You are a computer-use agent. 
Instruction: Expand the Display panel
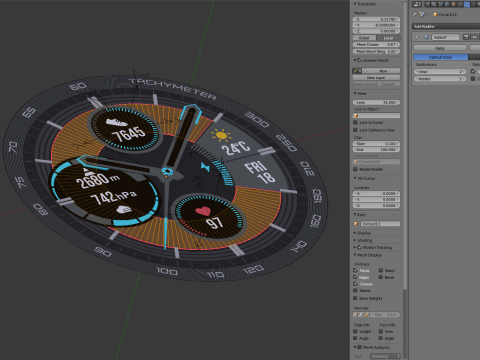pos(355,233)
